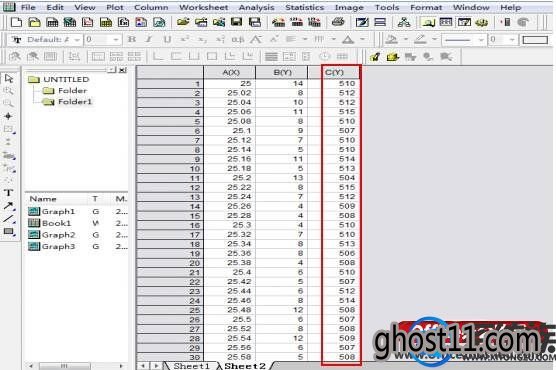
Task: Select Graph2 in the project list
Action: (x=58, y=235)
